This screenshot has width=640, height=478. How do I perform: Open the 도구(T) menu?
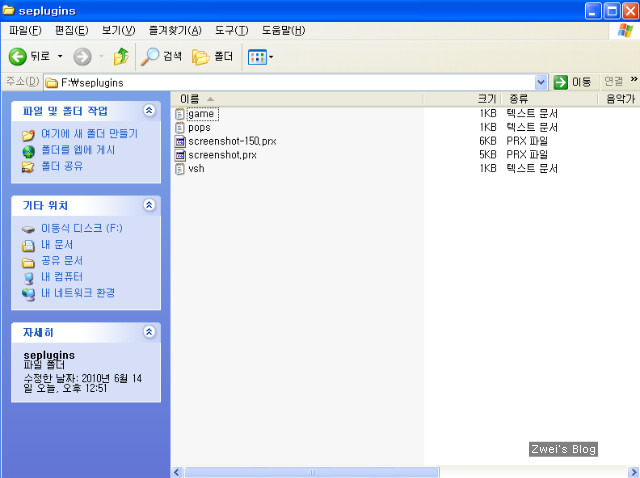click(231, 31)
